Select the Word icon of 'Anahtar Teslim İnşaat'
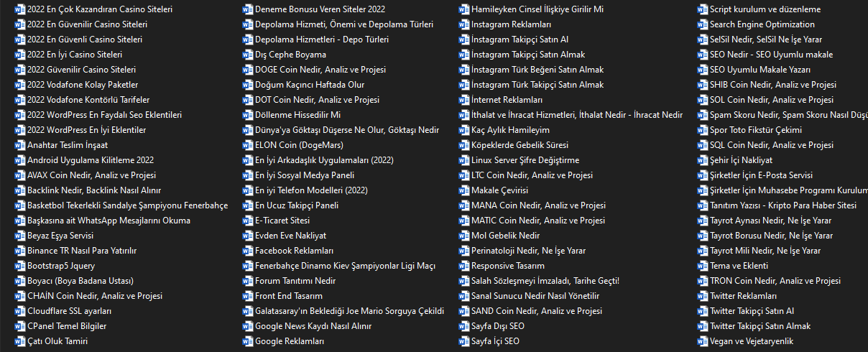Viewport: 868px width, 352px height. (19, 145)
